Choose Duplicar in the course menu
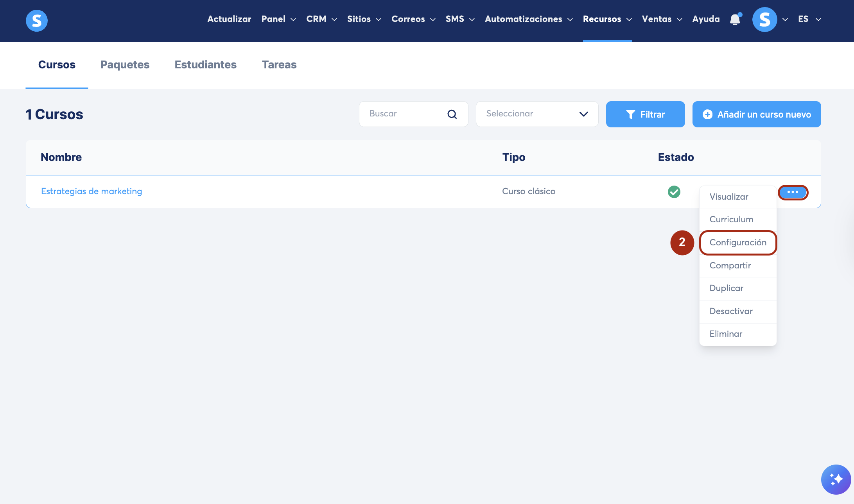Screen dimensions: 854x504 click(x=726, y=288)
